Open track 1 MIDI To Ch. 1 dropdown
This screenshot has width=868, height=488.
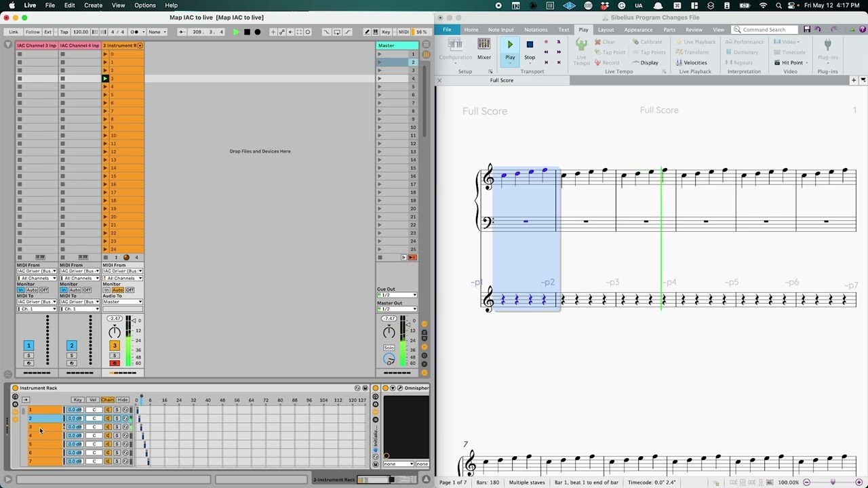coord(37,309)
